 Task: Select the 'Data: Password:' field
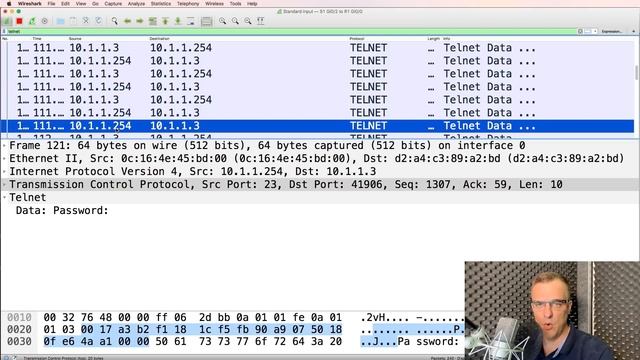click(x=62, y=211)
